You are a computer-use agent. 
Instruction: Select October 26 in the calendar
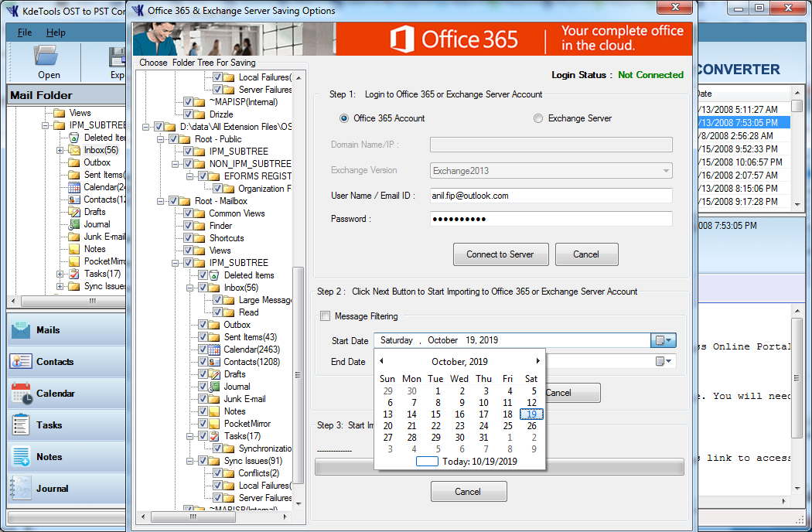click(x=531, y=425)
